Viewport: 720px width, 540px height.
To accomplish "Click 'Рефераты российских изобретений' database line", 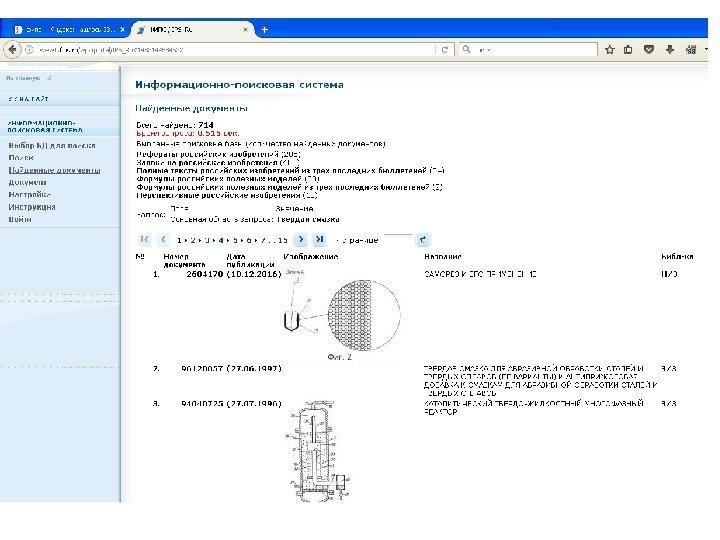I will (219, 154).
